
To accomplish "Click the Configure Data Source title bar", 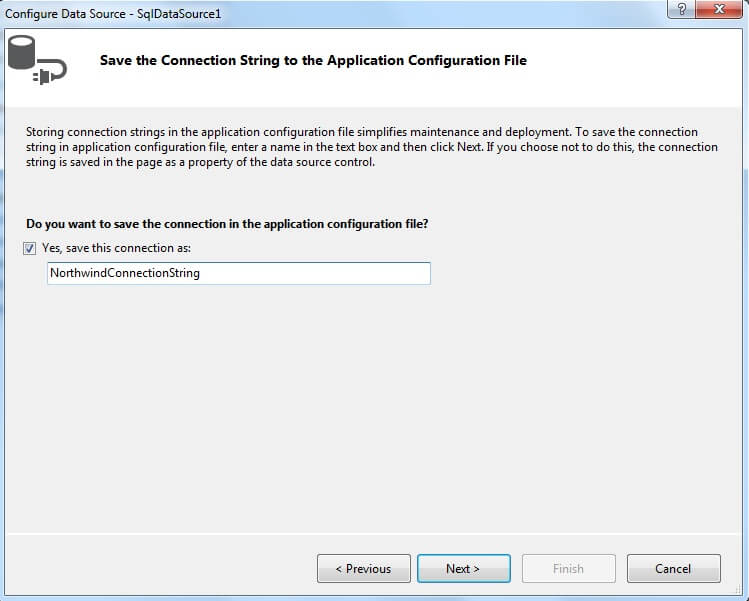I will [x=400, y=13].
